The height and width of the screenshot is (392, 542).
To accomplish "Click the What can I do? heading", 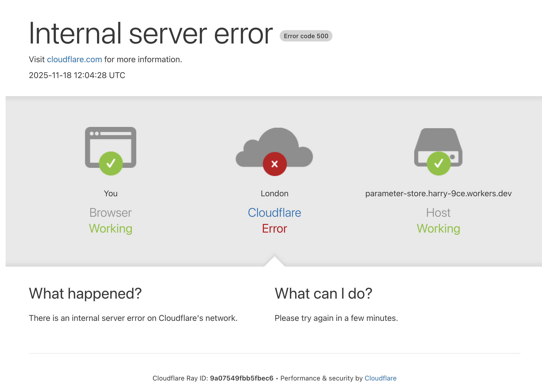I will [x=323, y=293].
